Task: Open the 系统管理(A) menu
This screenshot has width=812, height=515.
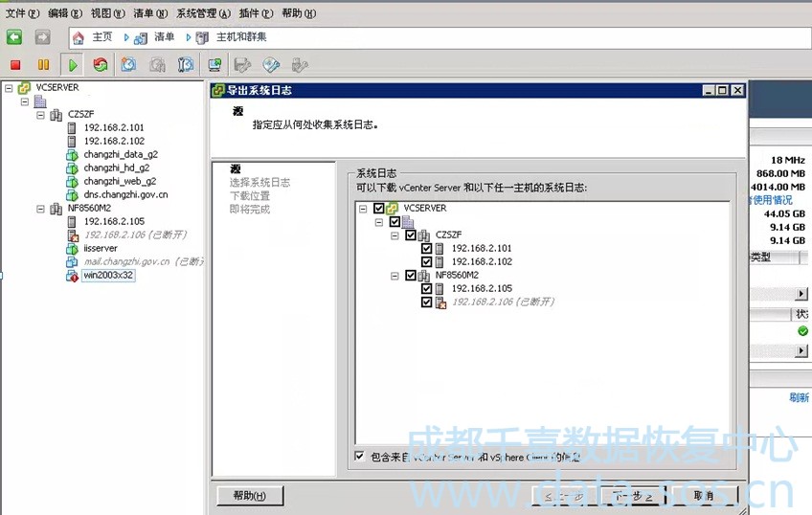Action: click(x=204, y=13)
